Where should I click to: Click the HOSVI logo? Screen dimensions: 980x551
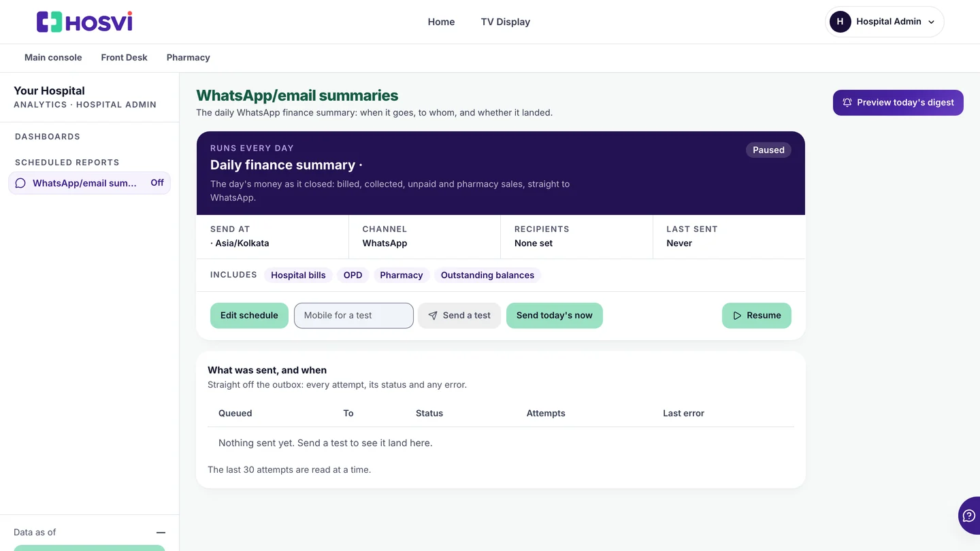[x=84, y=22]
